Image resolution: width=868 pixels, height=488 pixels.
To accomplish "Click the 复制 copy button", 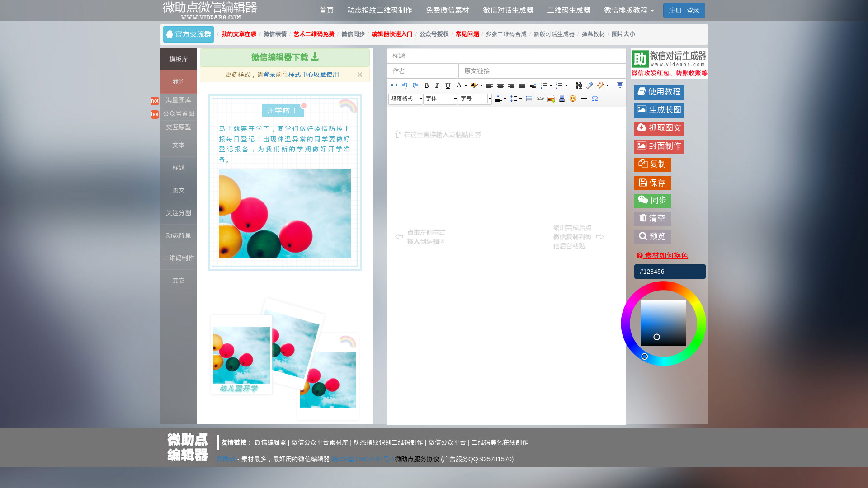I will point(652,164).
